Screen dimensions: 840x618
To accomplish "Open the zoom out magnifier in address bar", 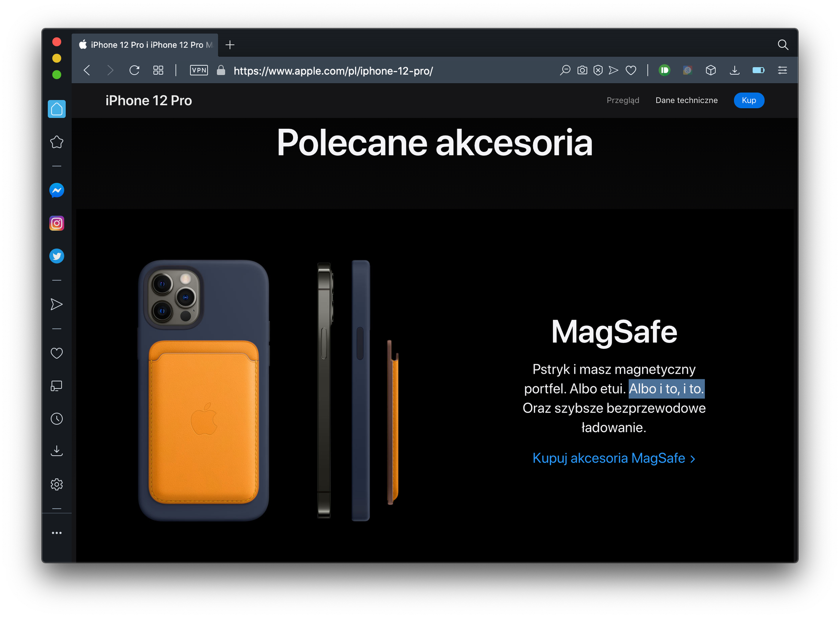I will coord(565,70).
